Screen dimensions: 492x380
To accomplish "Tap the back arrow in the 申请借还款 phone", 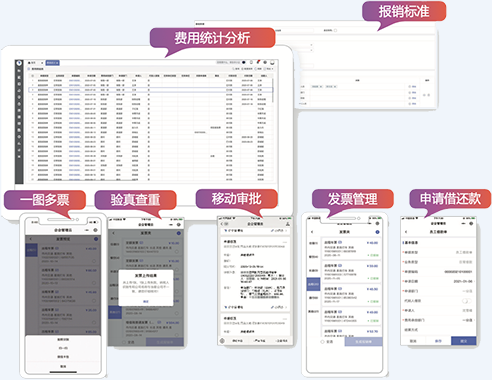I will pos(406,232).
